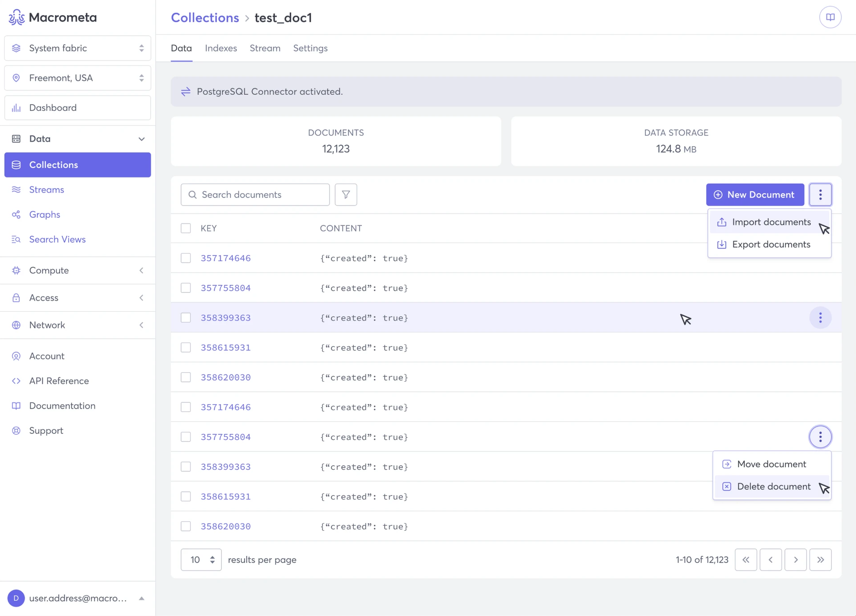Focus the Search documents input field
This screenshot has width=856, height=616.
pyautogui.click(x=255, y=194)
